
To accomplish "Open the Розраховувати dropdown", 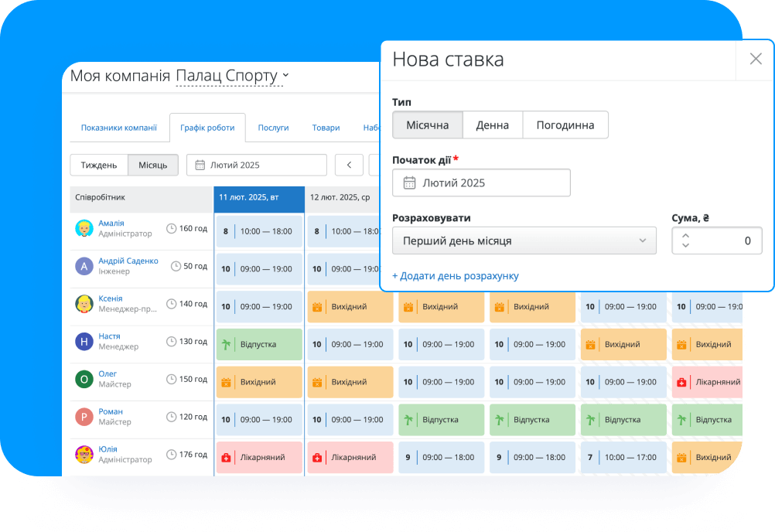I will click(524, 240).
